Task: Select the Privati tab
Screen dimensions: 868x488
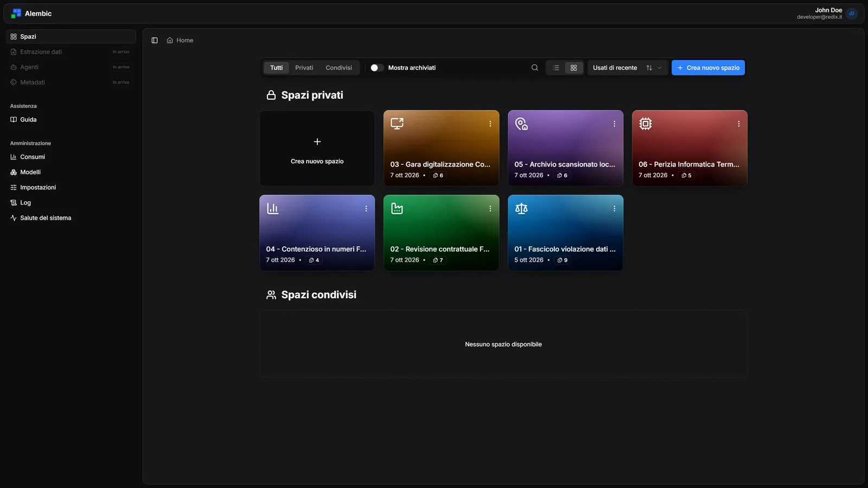Action: 304,68
